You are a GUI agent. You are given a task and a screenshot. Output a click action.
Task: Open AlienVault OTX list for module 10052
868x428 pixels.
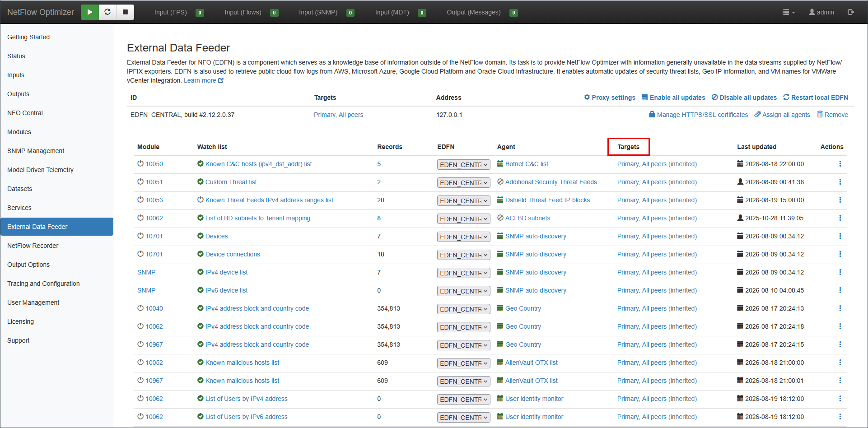[x=531, y=363]
